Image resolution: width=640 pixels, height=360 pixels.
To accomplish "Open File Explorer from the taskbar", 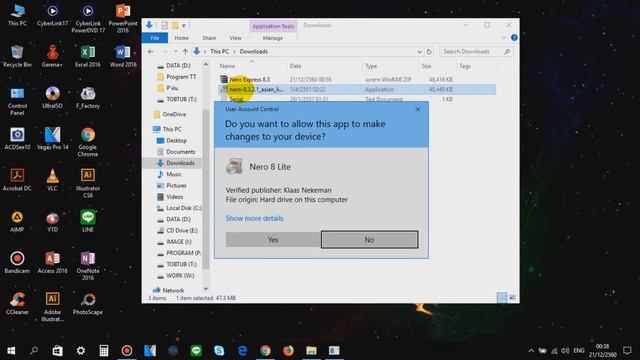I will [311, 350].
